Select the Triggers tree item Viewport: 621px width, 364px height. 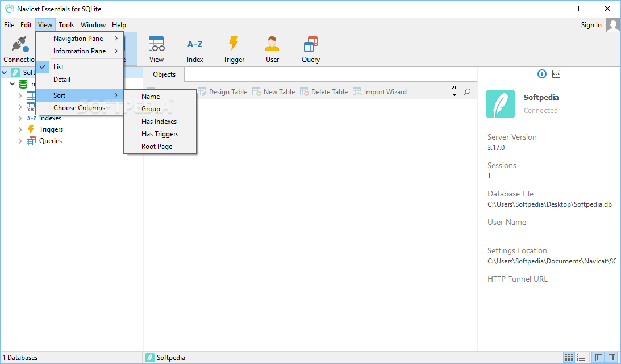coord(51,129)
